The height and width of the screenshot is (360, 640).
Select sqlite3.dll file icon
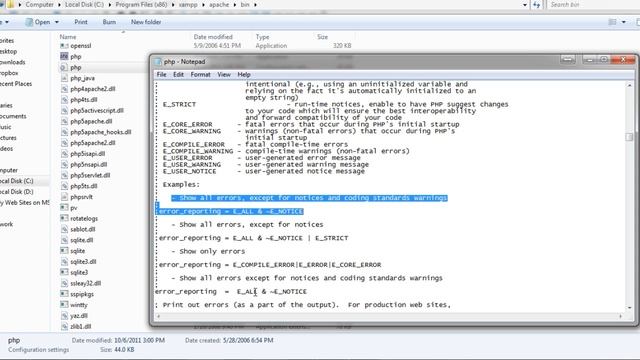pyautogui.click(x=64, y=262)
